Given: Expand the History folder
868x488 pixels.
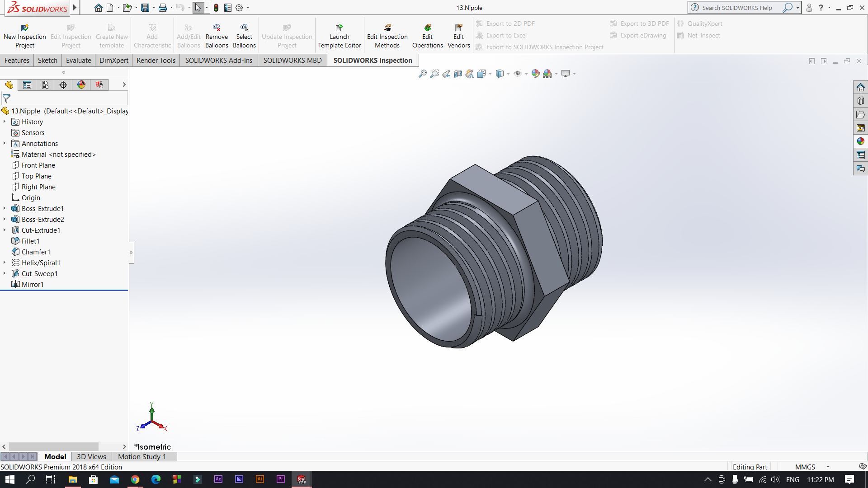Looking at the screenshot, I should [5, 122].
